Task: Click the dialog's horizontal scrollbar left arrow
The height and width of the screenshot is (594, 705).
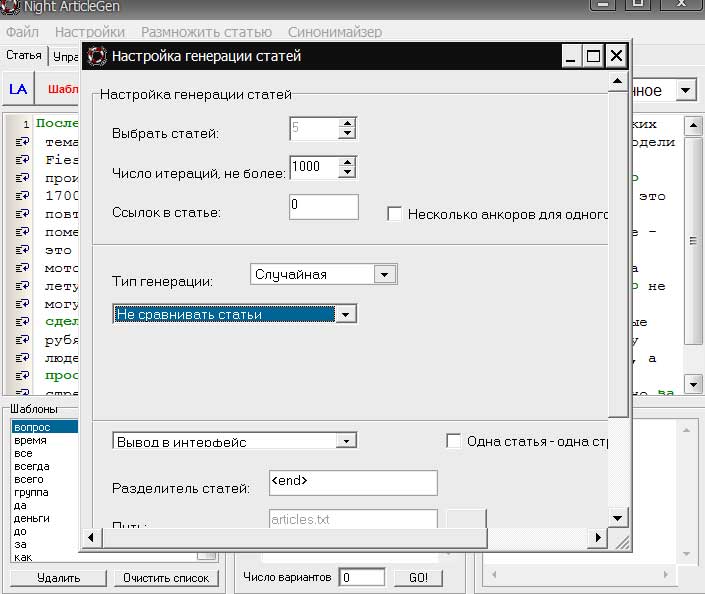Action: 91,537
